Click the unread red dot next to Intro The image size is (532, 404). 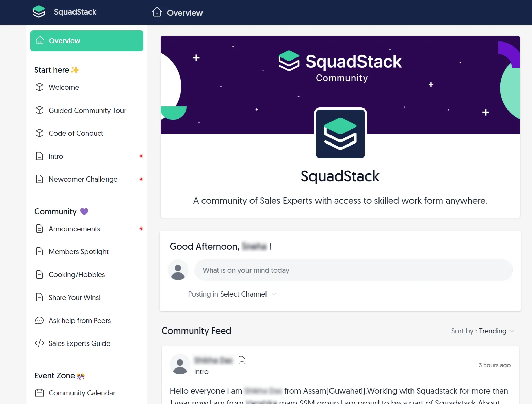pos(141,156)
